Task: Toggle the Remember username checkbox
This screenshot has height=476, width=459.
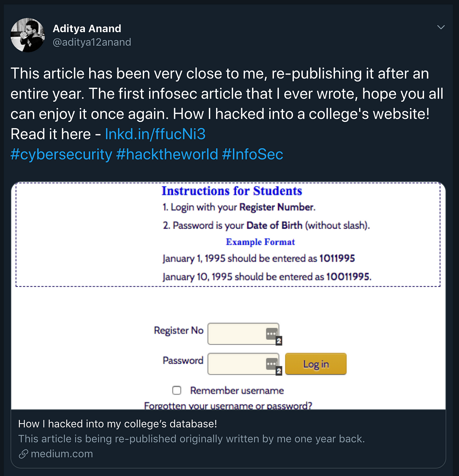Action: (x=177, y=390)
